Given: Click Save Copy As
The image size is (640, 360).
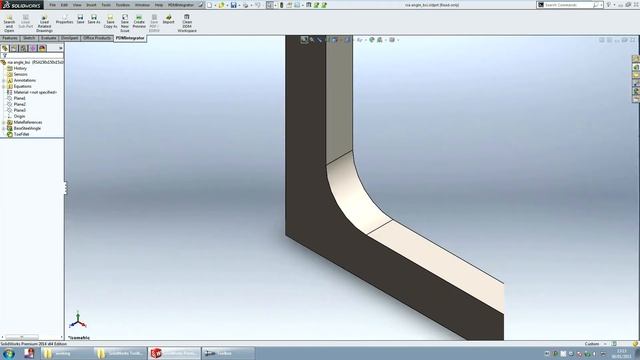Looking at the screenshot, I should tap(110, 22).
